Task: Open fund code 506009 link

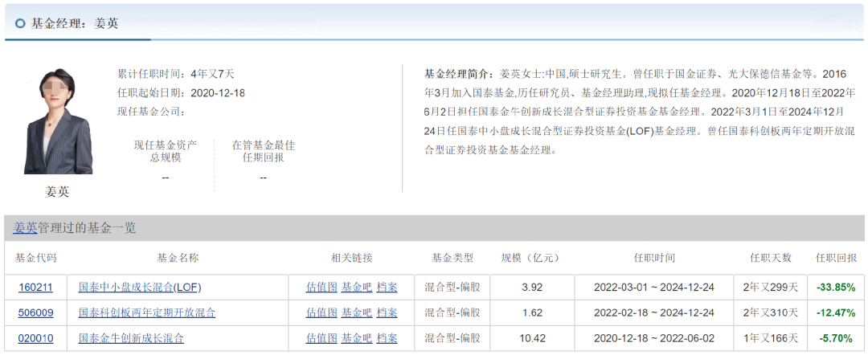Action: point(35,313)
